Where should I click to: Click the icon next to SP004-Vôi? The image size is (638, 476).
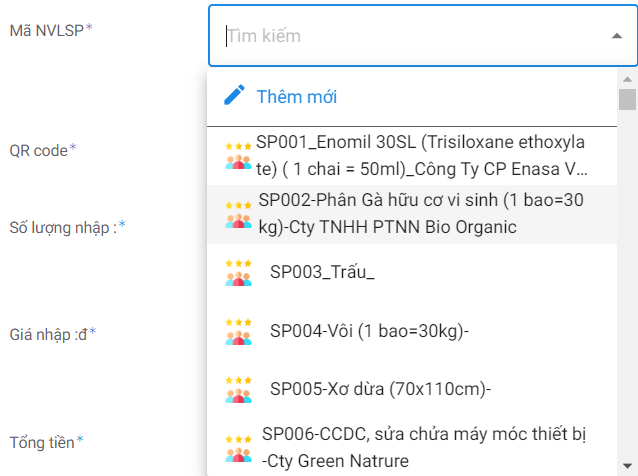238,330
